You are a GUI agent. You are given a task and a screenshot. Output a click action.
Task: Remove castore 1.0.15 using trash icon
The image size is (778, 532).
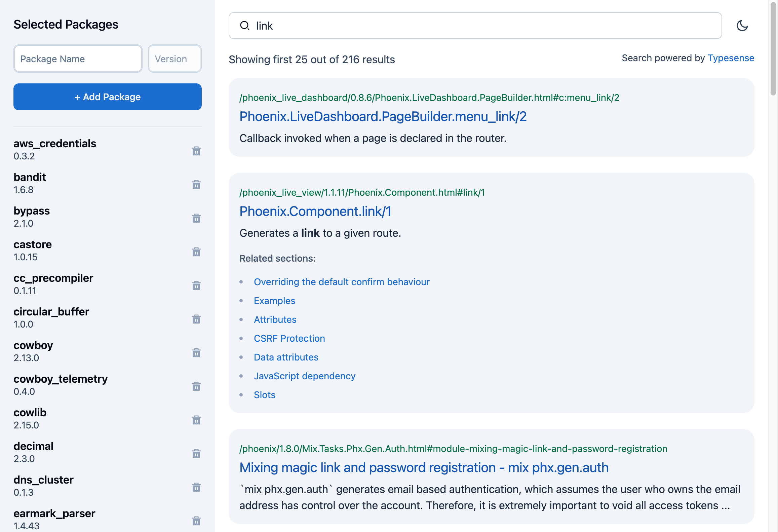(x=196, y=252)
